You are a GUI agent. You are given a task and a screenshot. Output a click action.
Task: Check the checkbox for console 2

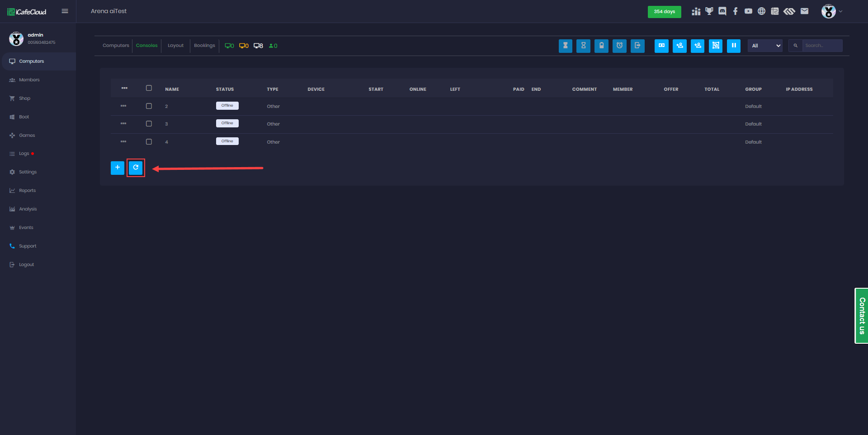149,106
